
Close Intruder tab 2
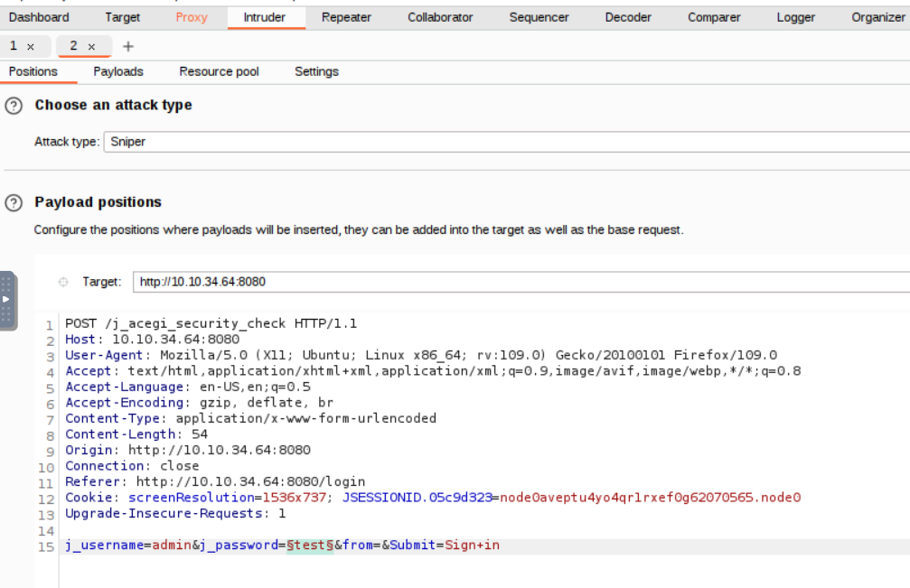[91, 46]
